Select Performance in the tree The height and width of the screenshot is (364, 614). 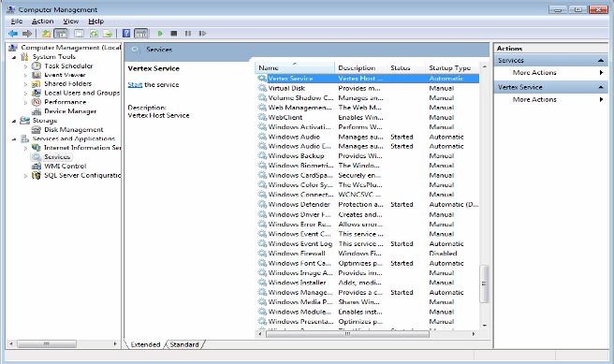point(65,102)
